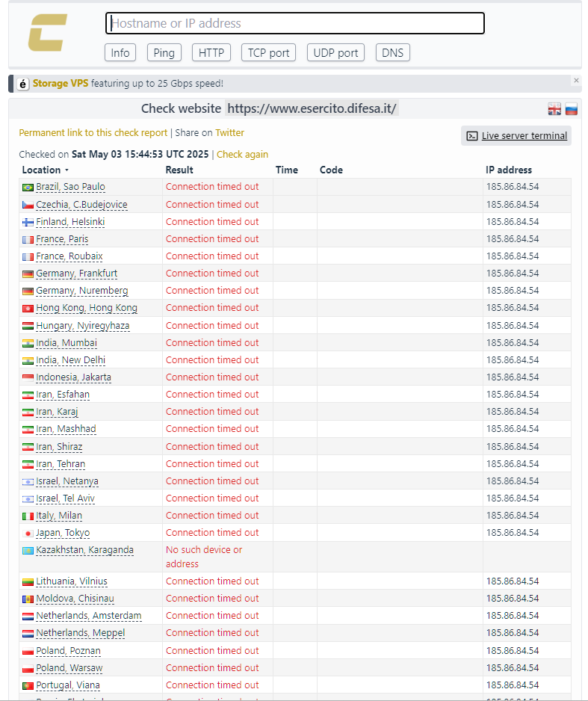Viewport: 588px width, 701px height.
Task: Click the Check again link
Action: 242,155
